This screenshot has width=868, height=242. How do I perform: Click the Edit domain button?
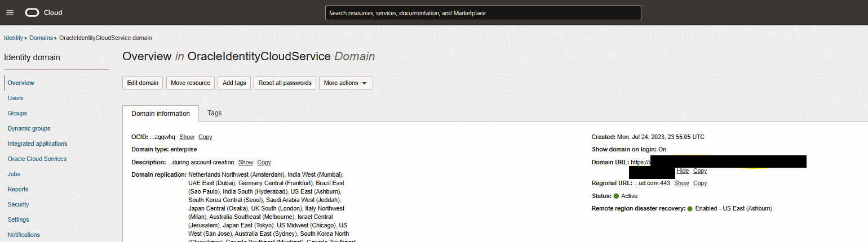pos(143,83)
